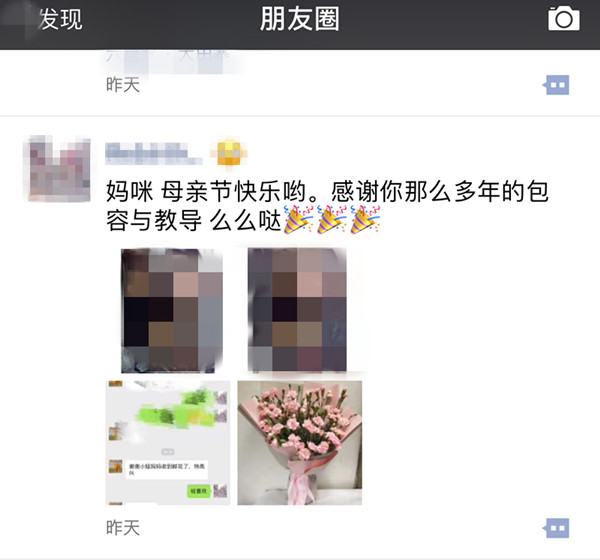Click the blurred username of the poster
The height and width of the screenshot is (560, 600).
(153, 153)
